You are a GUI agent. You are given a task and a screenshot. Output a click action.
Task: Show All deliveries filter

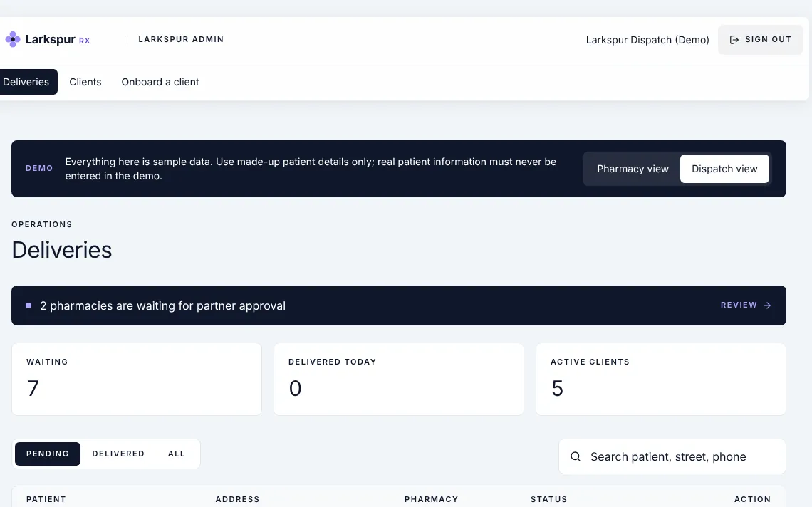point(176,454)
